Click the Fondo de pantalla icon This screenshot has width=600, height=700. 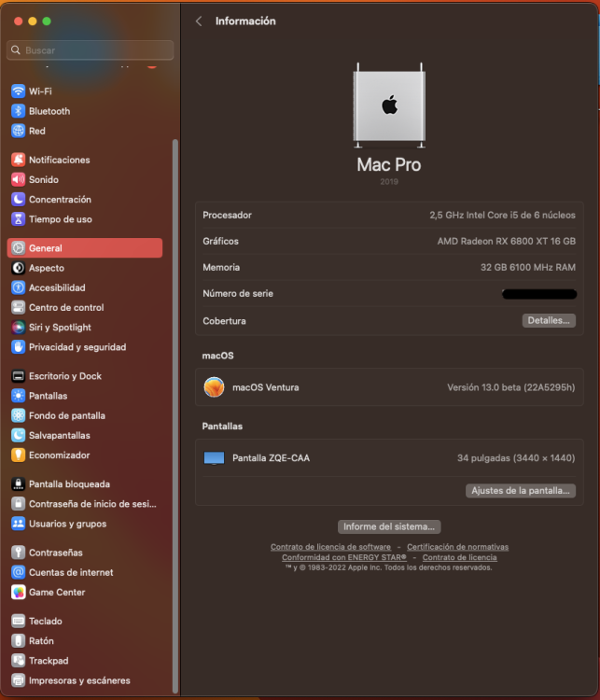tap(19, 415)
